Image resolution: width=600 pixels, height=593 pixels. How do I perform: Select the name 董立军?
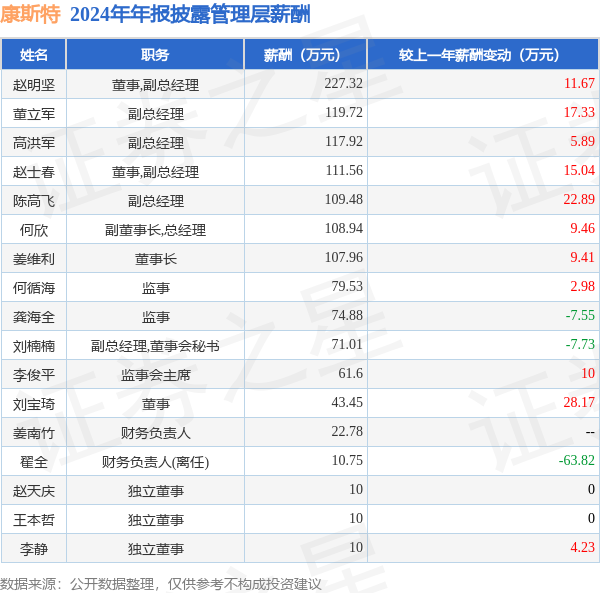pyautogui.click(x=34, y=114)
